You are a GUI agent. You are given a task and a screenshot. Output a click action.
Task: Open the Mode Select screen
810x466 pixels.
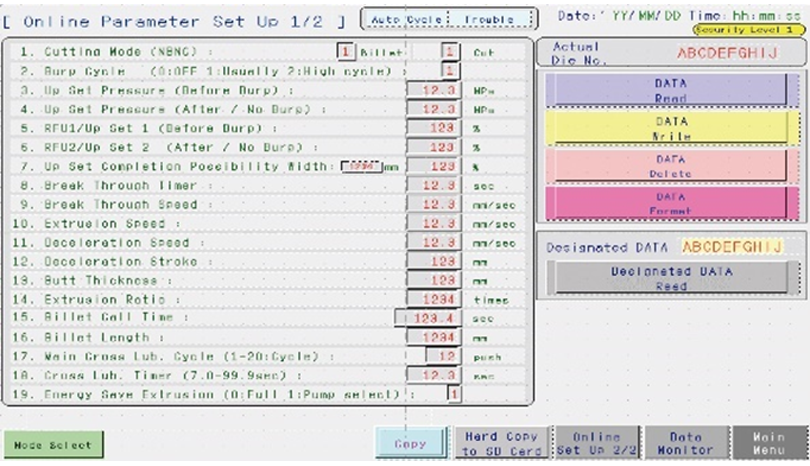[53, 445]
